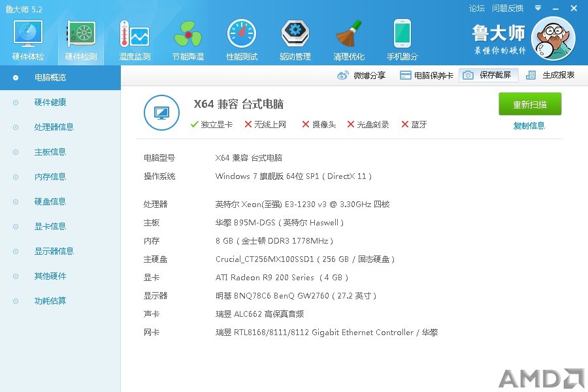The image size is (588, 392).
Task: Click the 电脑保养卡 card icon
Action: [405, 75]
